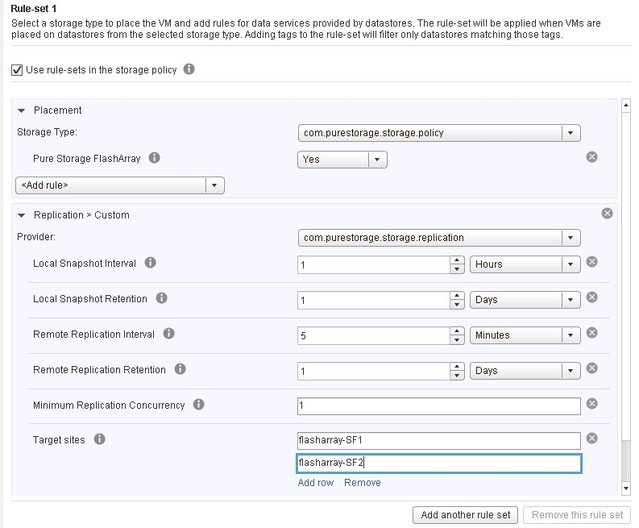Click Add another rule set button
This screenshot has width=639, height=528.
[465, 515]
